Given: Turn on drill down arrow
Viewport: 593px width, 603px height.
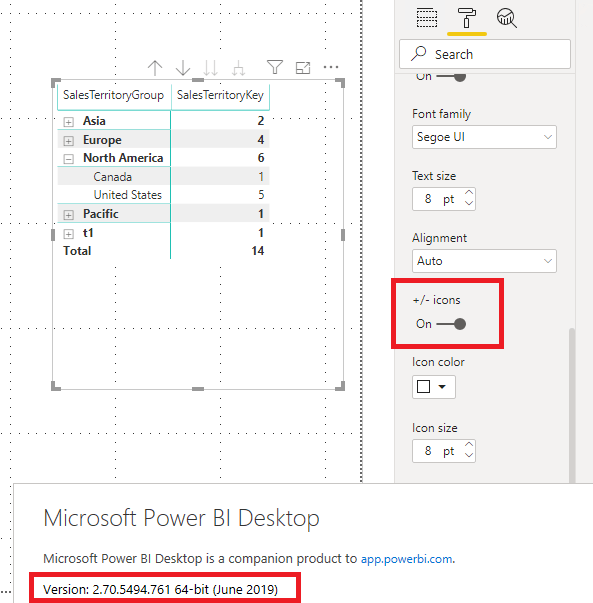Looking at the screenshot, I should 183,68.
